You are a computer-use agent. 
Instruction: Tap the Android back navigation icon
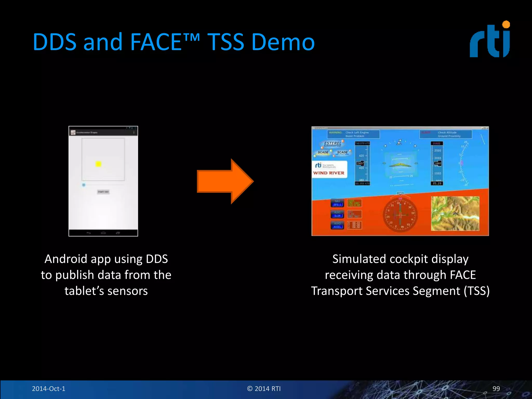coord(89,233)
